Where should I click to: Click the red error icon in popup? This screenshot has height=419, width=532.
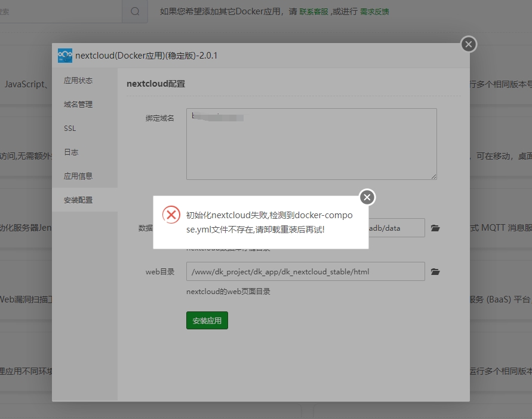171,215
